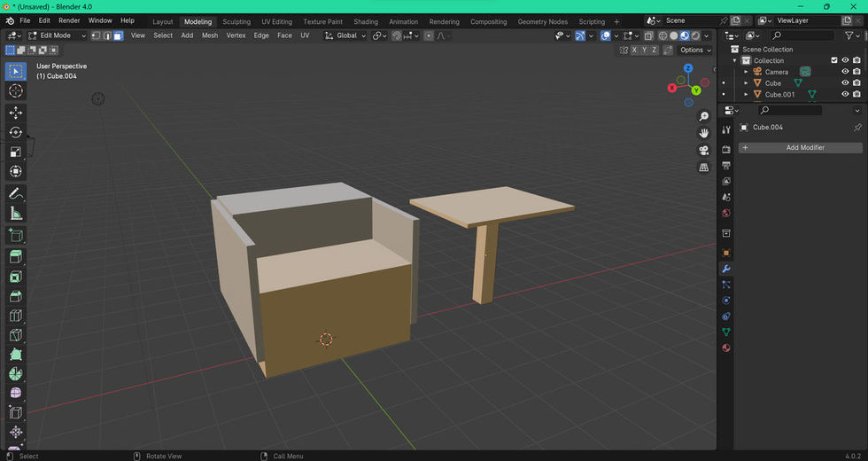
Task: Pick the Annotate pencil tool
Action: coord(16,193)
